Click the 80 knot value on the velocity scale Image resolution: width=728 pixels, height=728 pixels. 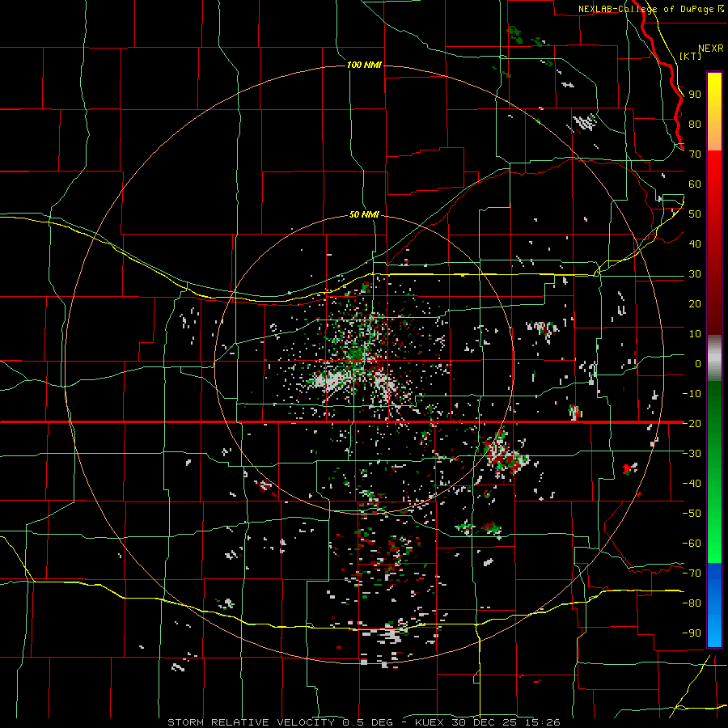click(695, 125)
